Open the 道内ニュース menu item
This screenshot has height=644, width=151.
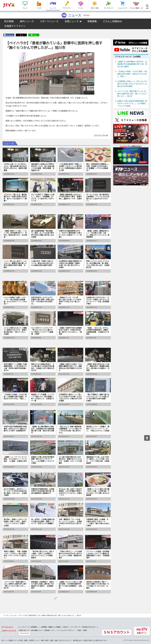[27, 21]
